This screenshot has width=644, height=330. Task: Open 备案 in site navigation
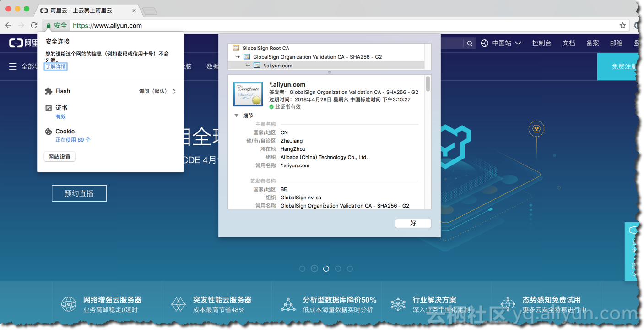pos(592,43)
